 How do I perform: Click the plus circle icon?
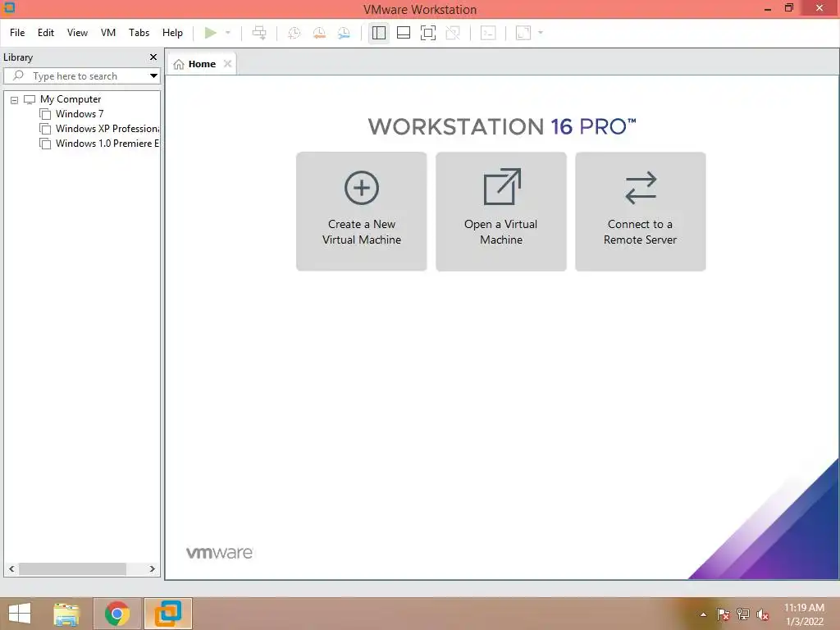coord(362,188)
